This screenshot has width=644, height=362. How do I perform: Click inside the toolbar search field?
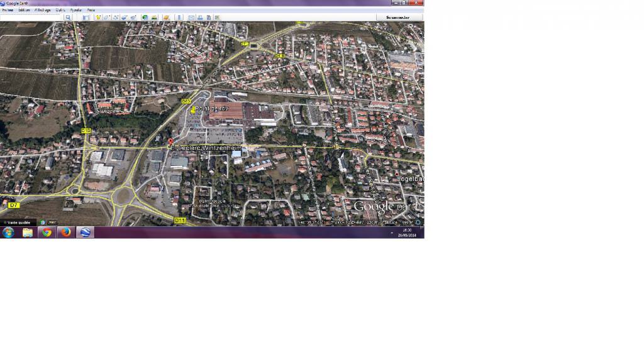(x=32, y=17)
